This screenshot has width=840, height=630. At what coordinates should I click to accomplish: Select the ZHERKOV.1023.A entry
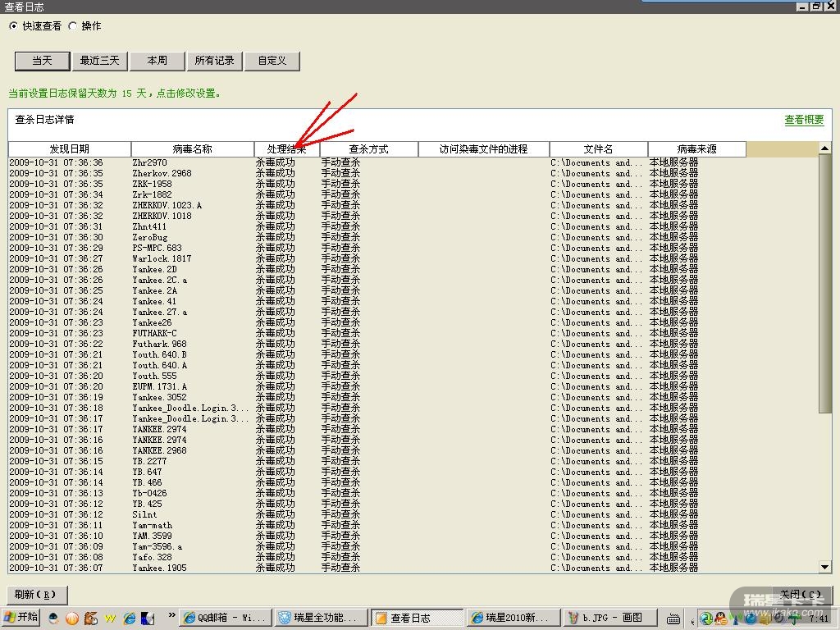pos(377,205)
